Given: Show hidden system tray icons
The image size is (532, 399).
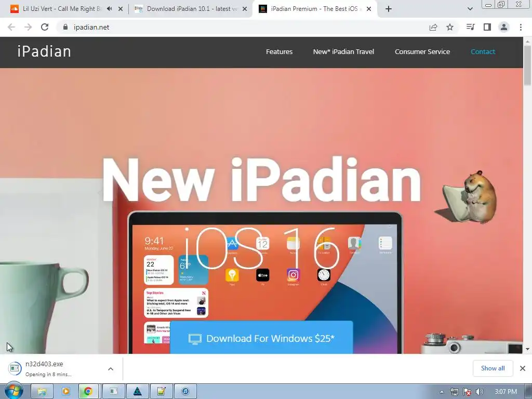Looking at the screenshot, I should [442, 392].
